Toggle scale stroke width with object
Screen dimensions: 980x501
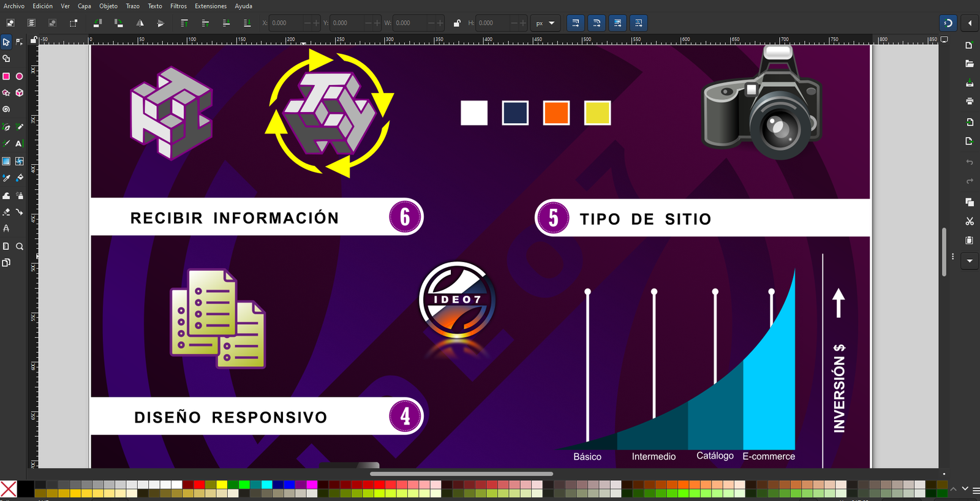click(575, 23)
